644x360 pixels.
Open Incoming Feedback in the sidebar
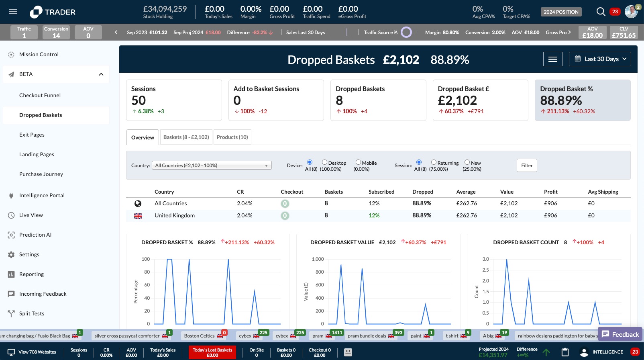[x=43, y=294]
